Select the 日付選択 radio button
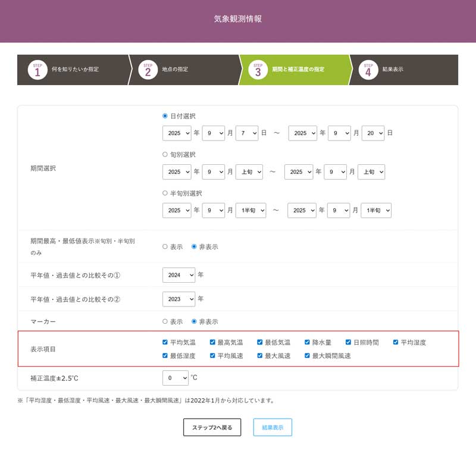476x450 pixels. tap(165, 116)
